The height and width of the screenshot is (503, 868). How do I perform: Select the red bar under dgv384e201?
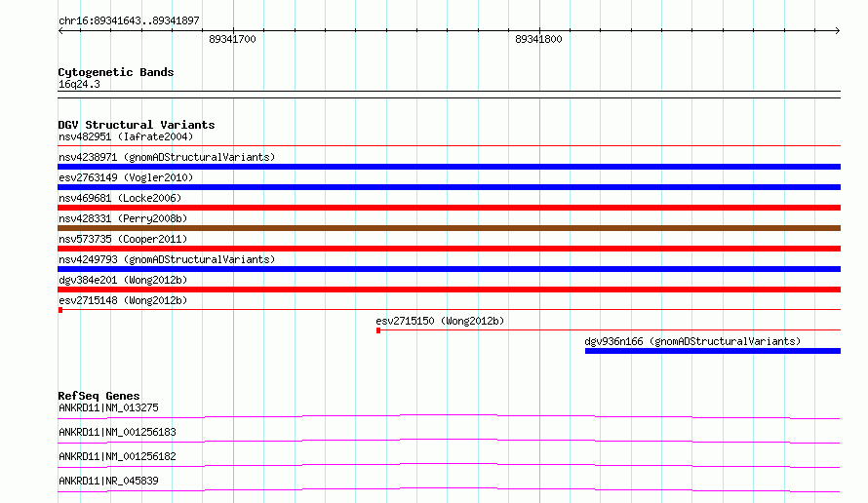click(x=449, y=290)
